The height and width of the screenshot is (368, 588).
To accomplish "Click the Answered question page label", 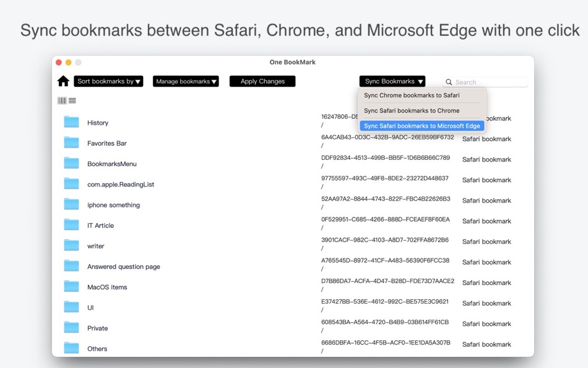I will click(124, 266).
